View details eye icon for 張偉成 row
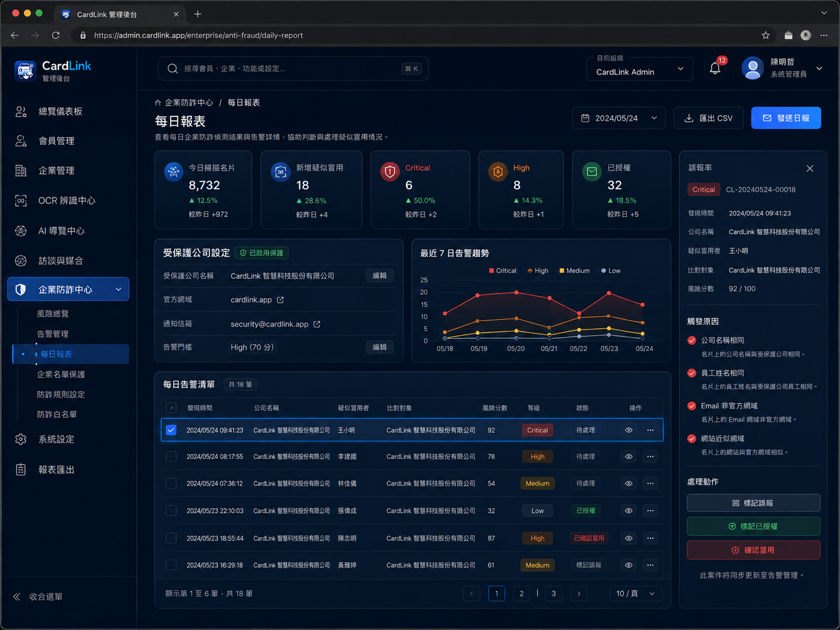 point(628,511)
